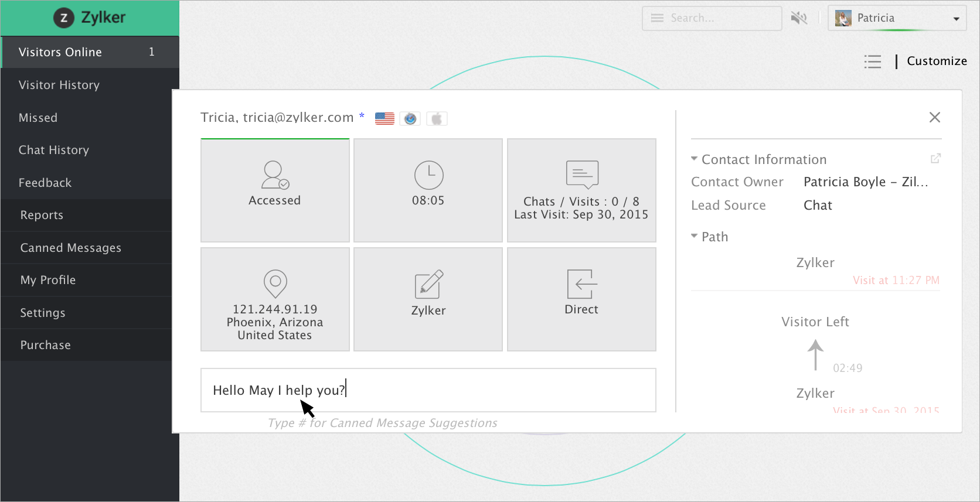Click the United States flag icon
The height and width of the screenshot is (502, 980).
384,119
